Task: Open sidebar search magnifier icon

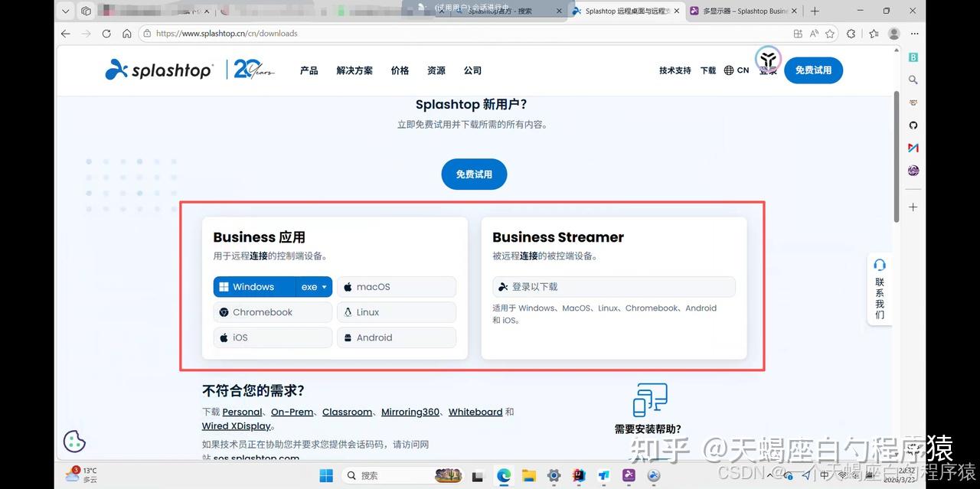Action: (913, 80)
